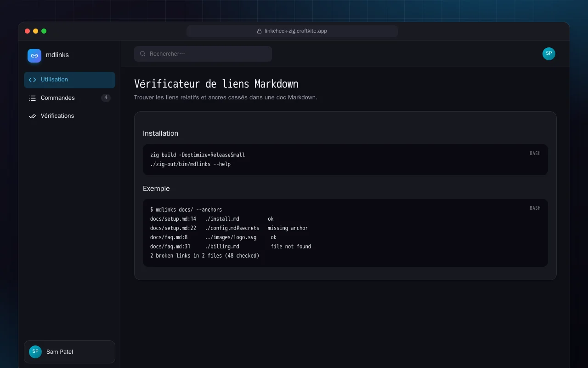Click the ../images/logo.svg path
This screenshot has height=368, width=588.
point(231,237)
